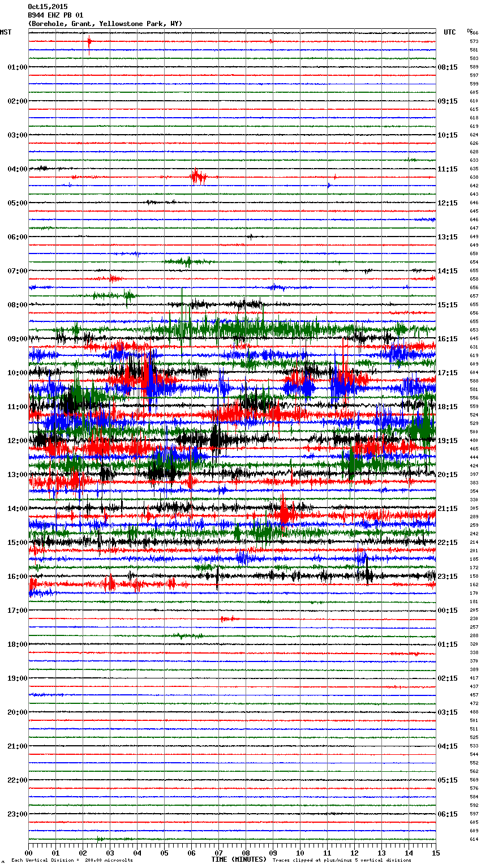Click the bottom minute-axis tick '11'

tap(327, 853)
